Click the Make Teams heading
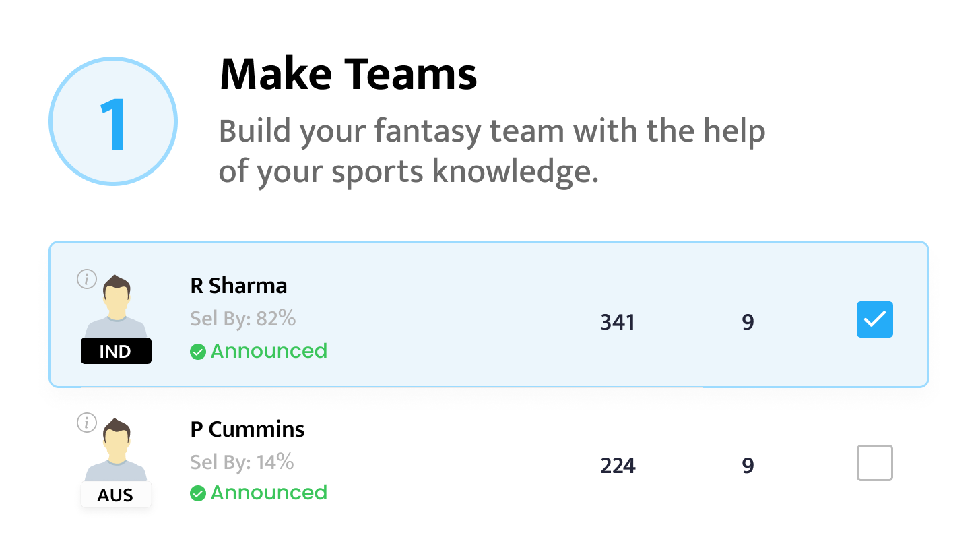This screenshot has width=980, height=560. [x=348, y=74]
